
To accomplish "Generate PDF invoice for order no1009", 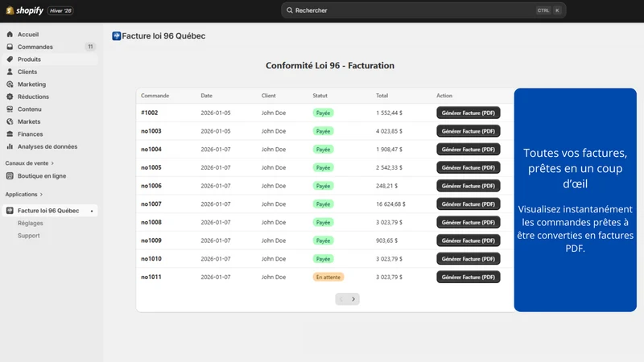I will (x=469, y=241).
